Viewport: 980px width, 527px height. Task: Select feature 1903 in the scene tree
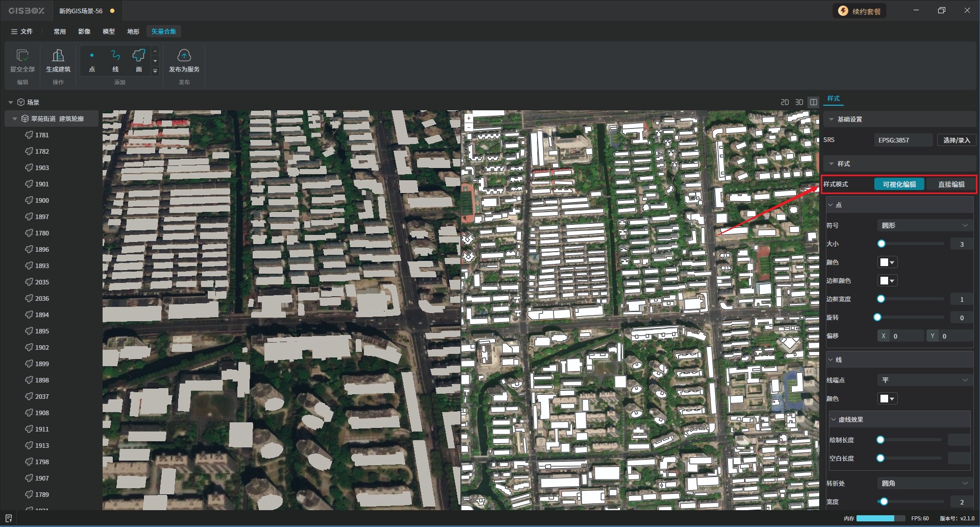[x=42, y=167]
